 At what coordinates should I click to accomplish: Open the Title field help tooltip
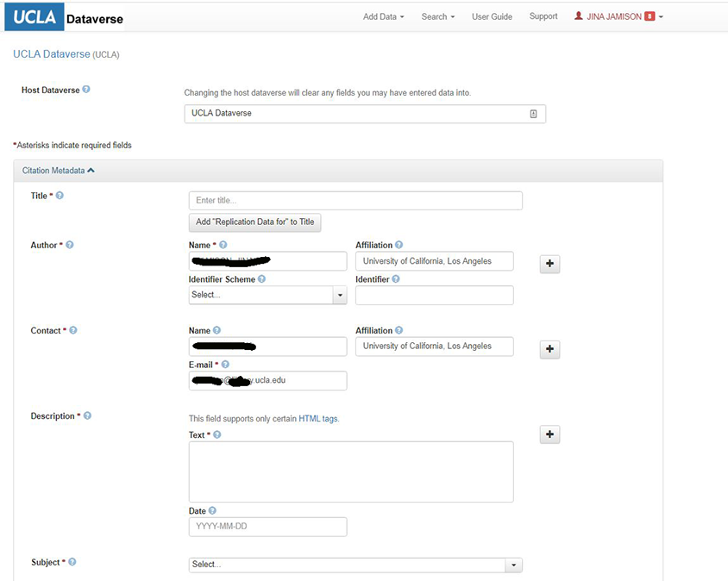point(58,195)
